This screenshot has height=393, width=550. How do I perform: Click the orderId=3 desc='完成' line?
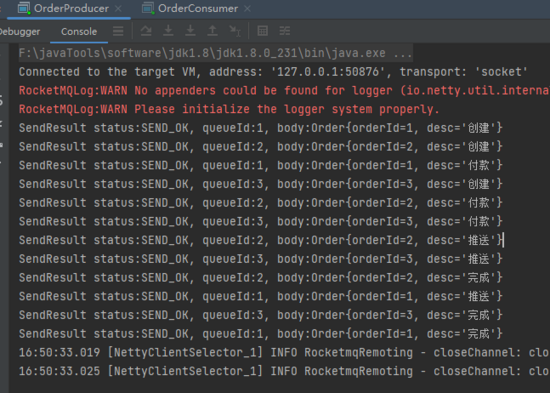[x=261, y=315]
